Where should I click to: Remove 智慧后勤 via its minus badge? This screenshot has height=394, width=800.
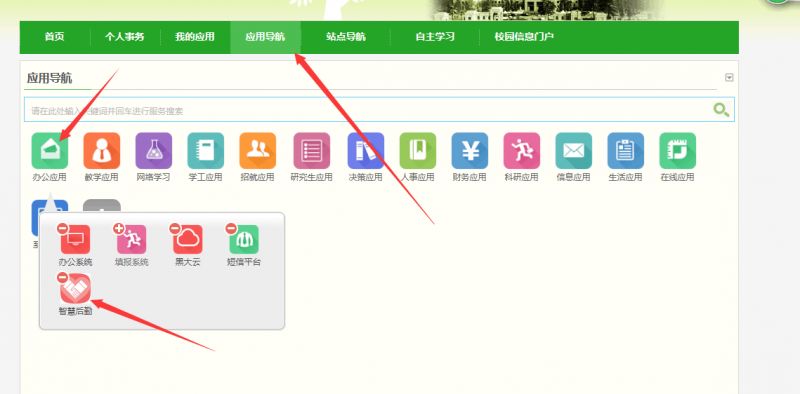coord(62,278)
